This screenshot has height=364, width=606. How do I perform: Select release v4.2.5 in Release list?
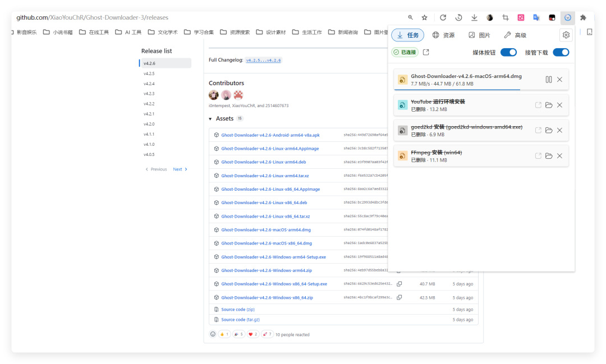pos(149,73)
